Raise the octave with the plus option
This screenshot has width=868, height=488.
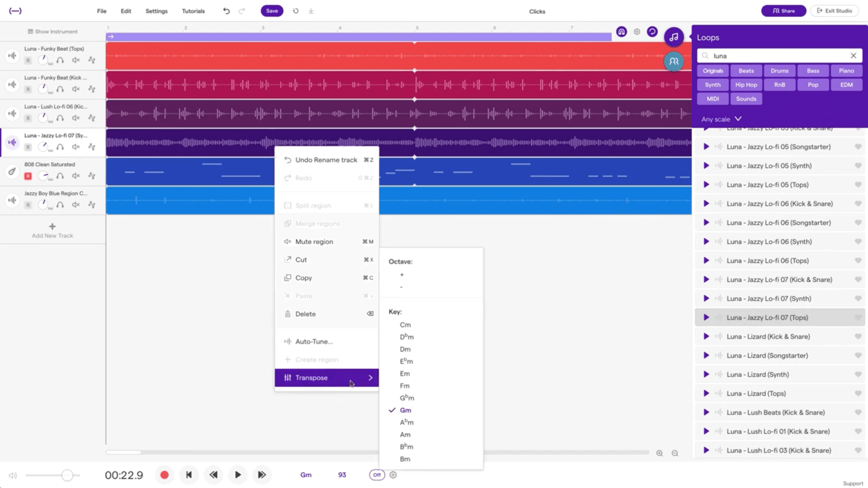[402, 275]
